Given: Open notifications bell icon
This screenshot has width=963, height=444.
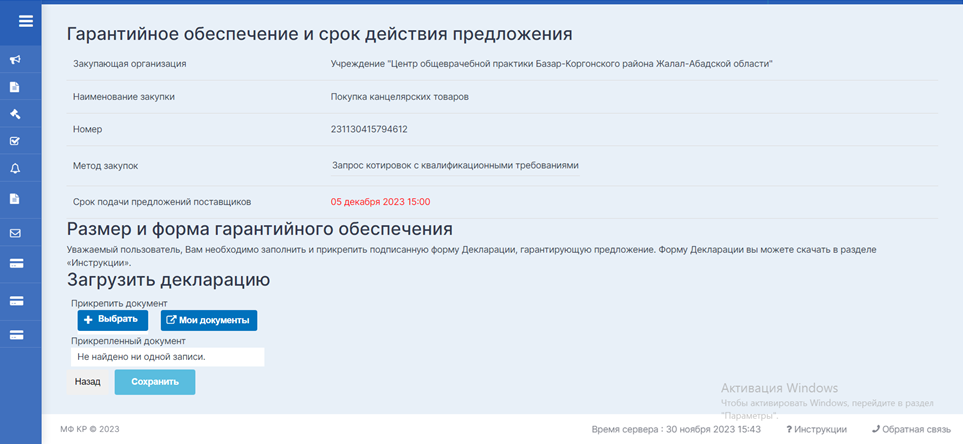Looking at the screenshot, I should (x=15, y=168).
